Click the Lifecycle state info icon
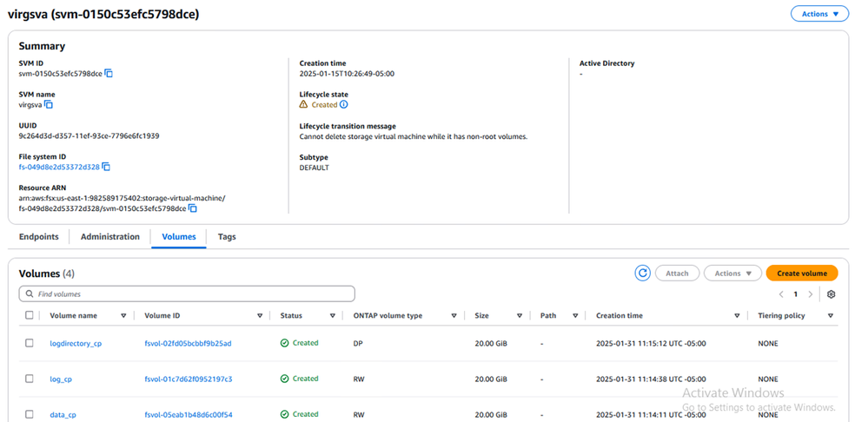This screenshot has height=422, width=868. click(344, 105)
